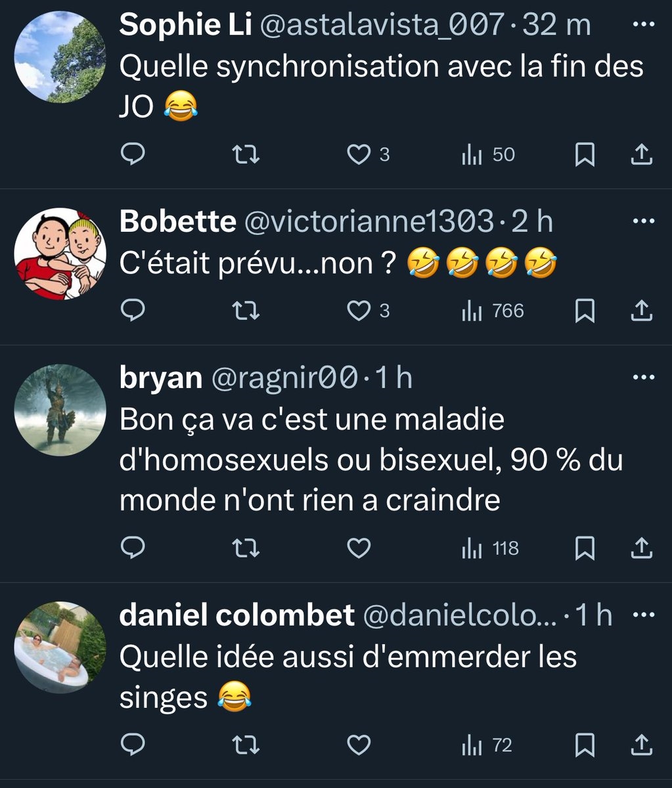The image size is (672, 788).
Task: Open the @ragnir00 profile handle
Action: pyautogui.click(x=282, y=378)
